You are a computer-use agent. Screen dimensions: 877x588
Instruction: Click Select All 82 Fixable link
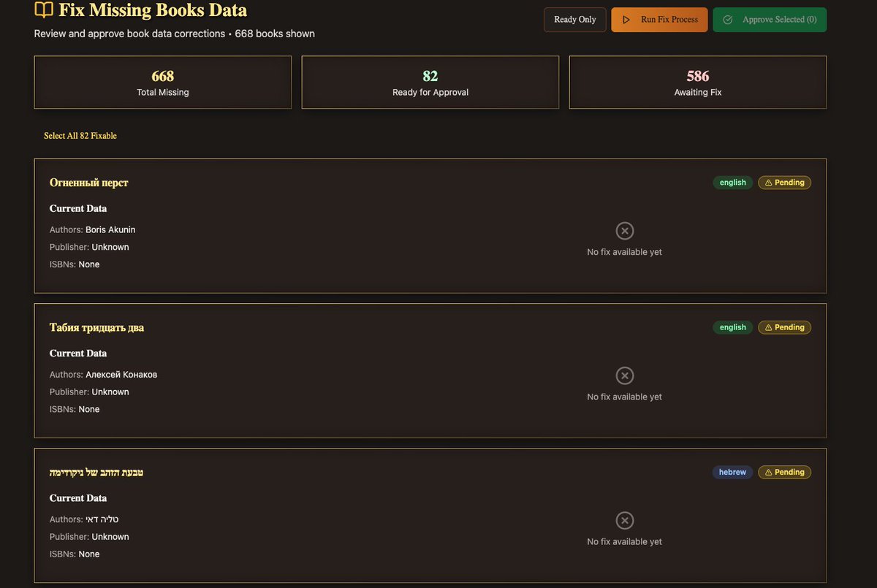(x=80, y=136)
